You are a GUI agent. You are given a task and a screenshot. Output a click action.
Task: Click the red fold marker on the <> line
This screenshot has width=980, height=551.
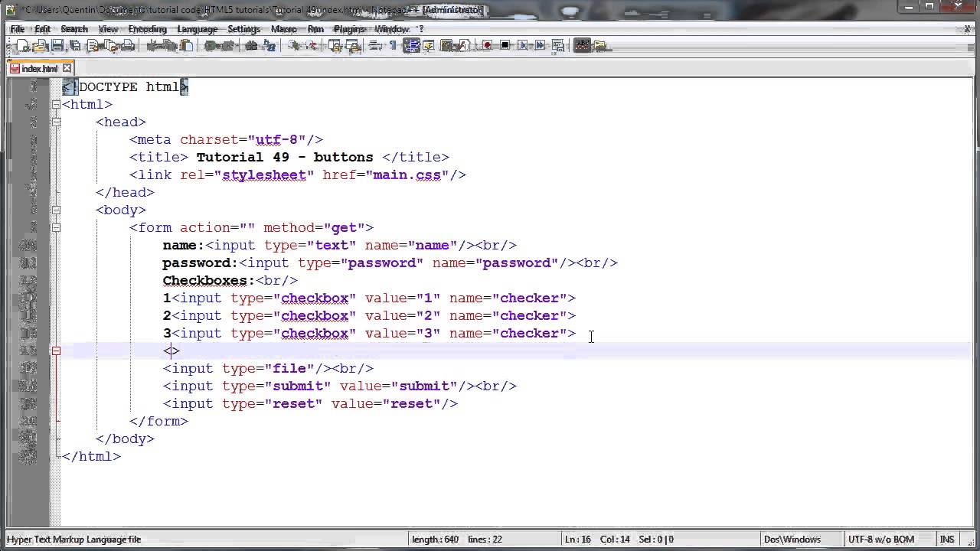pos(56,350)
